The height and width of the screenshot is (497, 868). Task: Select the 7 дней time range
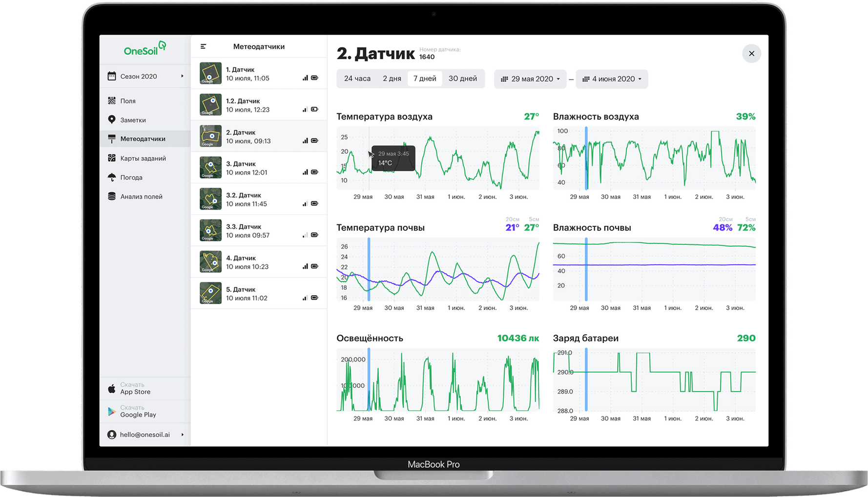(425, 79)
